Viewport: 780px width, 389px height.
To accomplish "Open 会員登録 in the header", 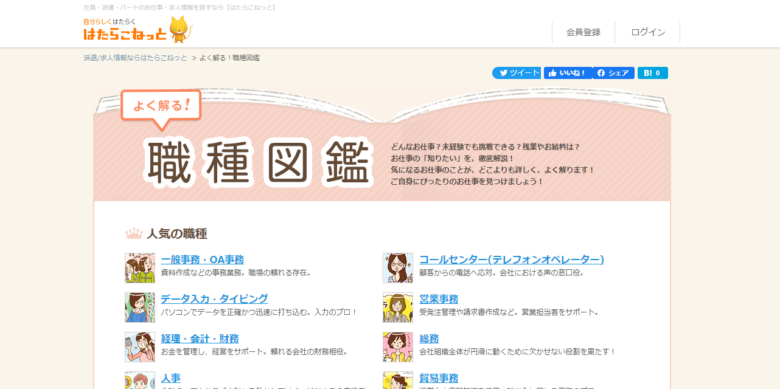I will tap(583, 32).
